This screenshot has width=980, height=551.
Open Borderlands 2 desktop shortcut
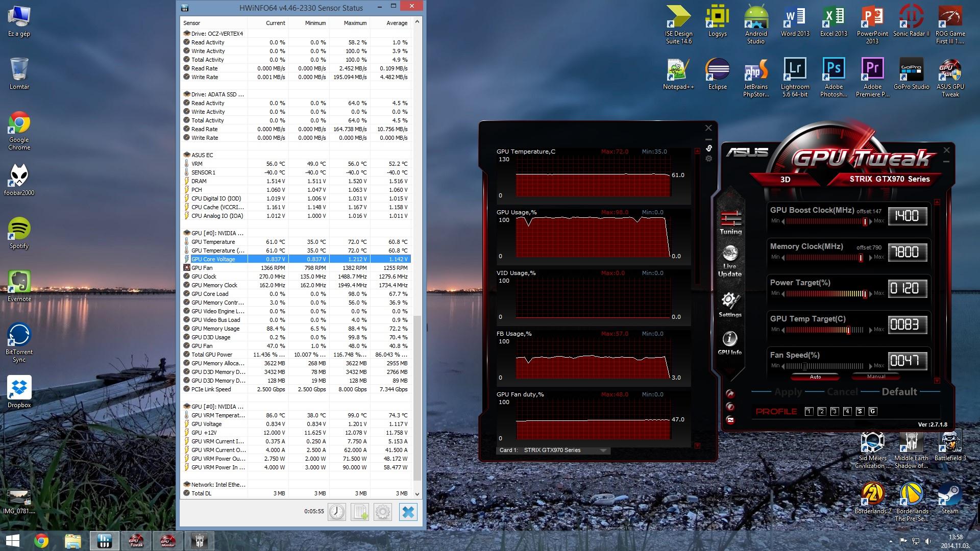pos(872,498)
